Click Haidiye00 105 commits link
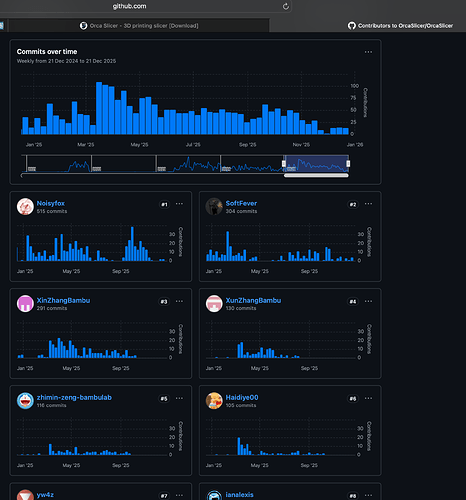Screen dimensions: 466x500 241,405
